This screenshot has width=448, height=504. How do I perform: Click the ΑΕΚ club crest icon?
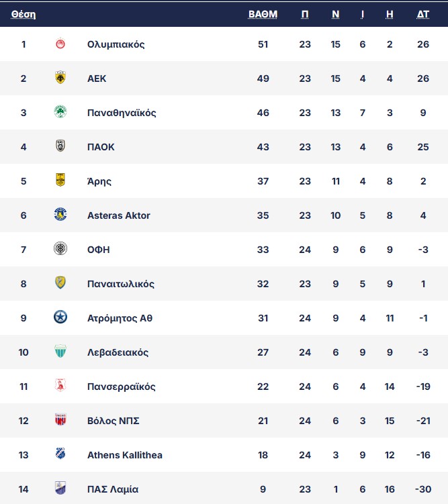pos(60,79)
